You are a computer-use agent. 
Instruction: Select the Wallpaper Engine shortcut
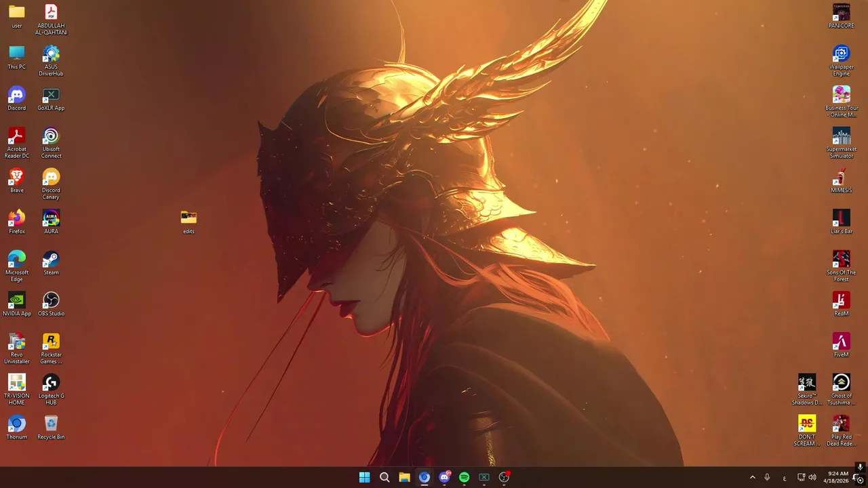(x=841, y=60)
